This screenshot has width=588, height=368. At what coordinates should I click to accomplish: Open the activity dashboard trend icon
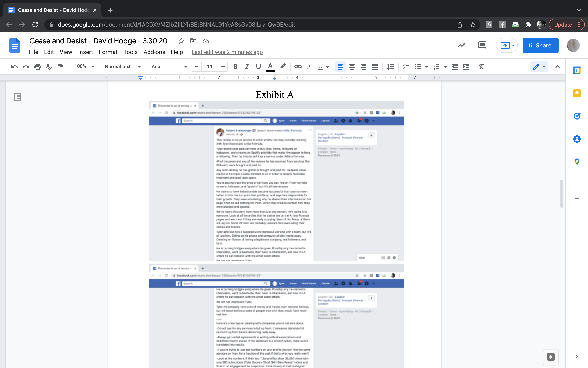click(x=461, y=46)
